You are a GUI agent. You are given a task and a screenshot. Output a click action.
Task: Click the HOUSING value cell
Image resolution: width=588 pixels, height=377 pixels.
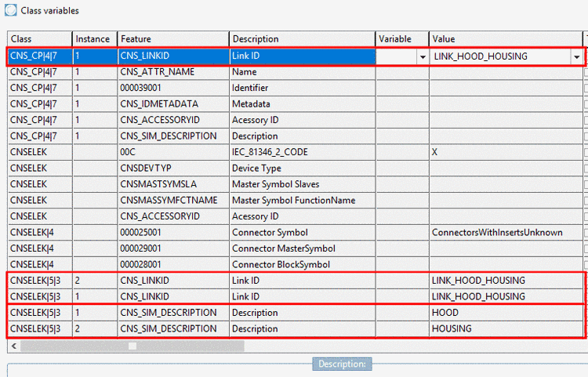click(506, 329)
